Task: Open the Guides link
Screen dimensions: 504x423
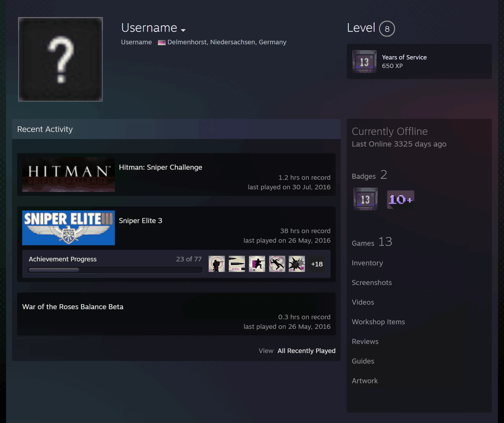Action: [363, 361]
